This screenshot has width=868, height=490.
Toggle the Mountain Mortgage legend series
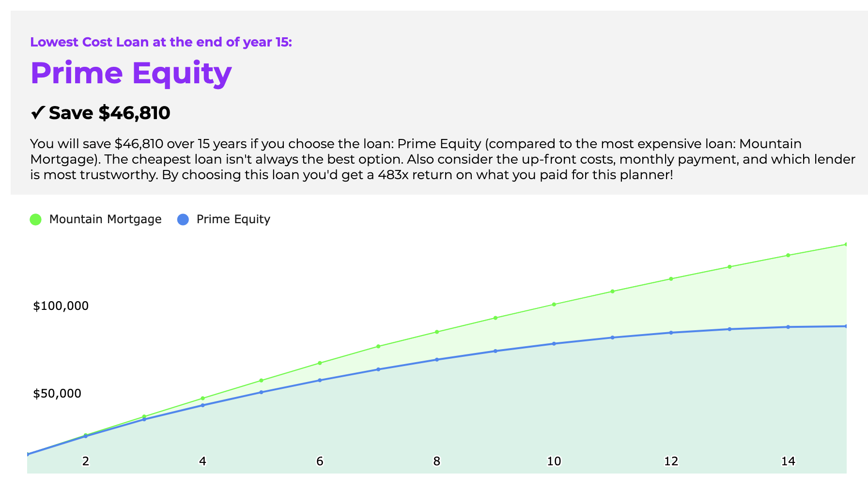tap(96, 219)
